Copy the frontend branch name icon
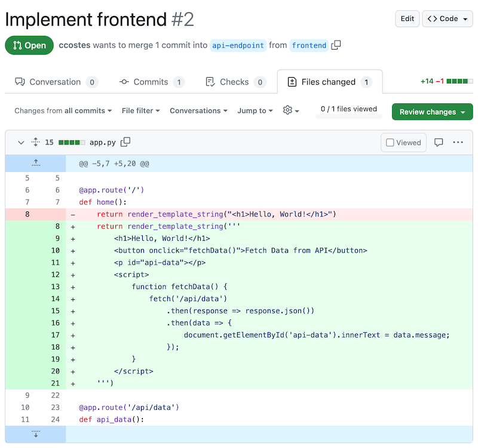Viewport: 478px width, 448px height. coord(336,45)
